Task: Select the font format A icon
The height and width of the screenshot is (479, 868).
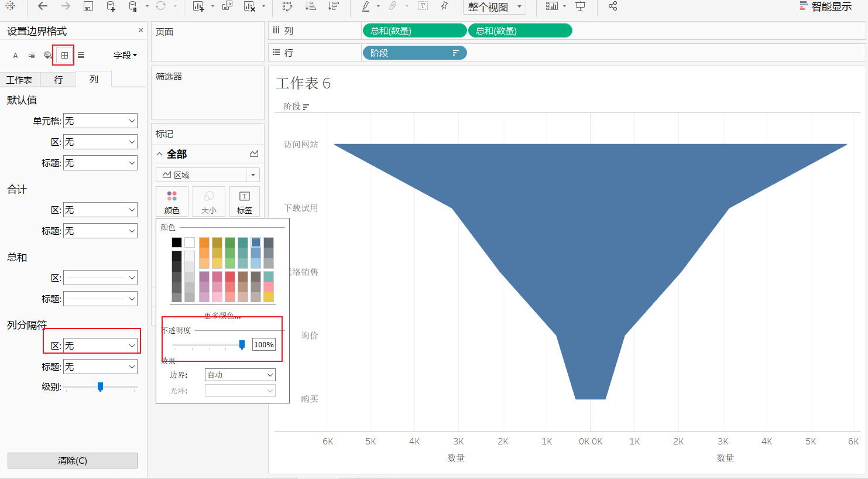Action: point(15,55)
